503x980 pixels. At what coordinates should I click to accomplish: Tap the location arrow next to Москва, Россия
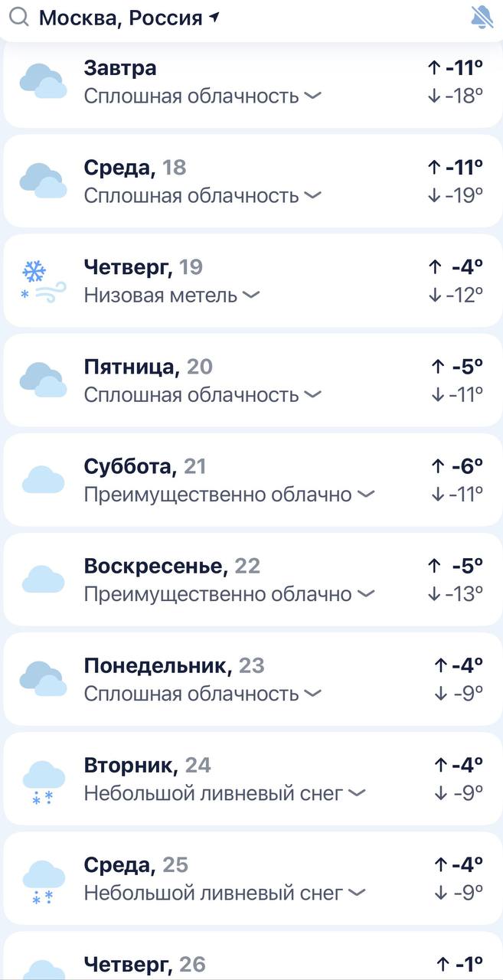click(x=214, y=17)
